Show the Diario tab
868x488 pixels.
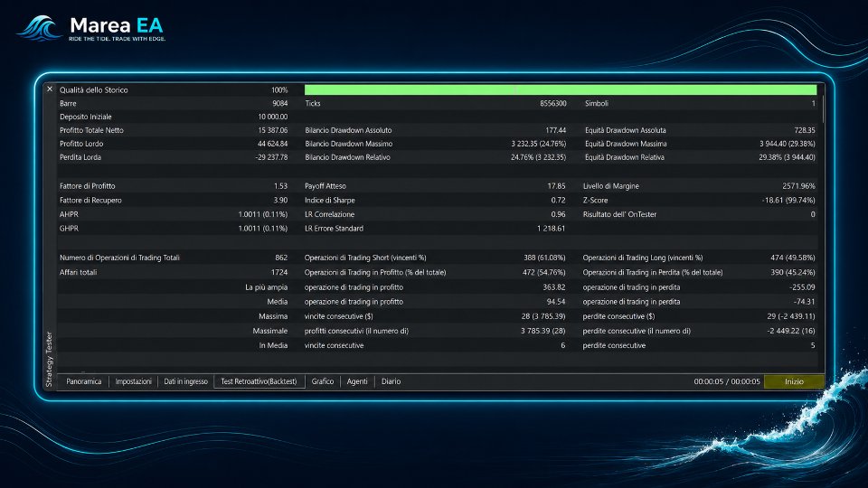(x=391, y=381)
